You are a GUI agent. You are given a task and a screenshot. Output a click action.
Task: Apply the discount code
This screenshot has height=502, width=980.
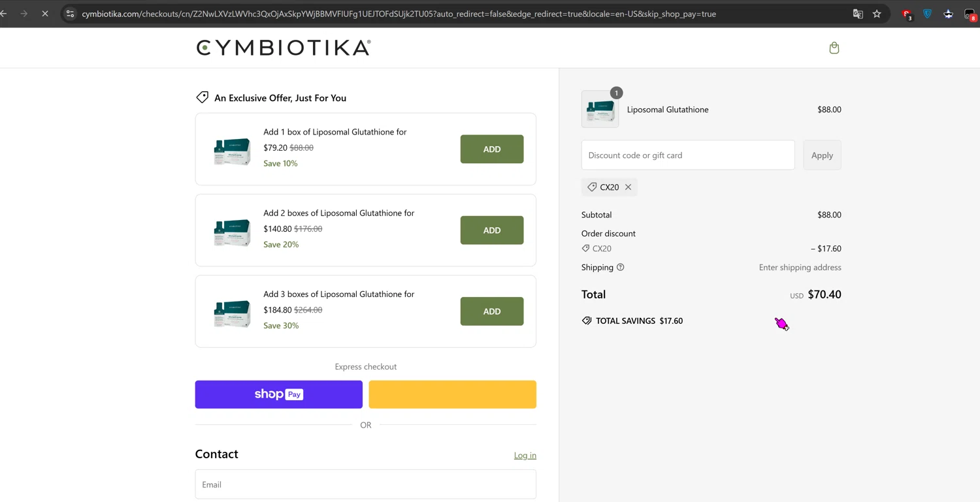pos(822,155)
